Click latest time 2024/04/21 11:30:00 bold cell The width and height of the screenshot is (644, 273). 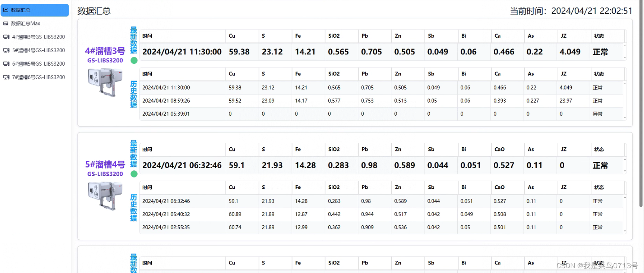click(x=182, y=52)
